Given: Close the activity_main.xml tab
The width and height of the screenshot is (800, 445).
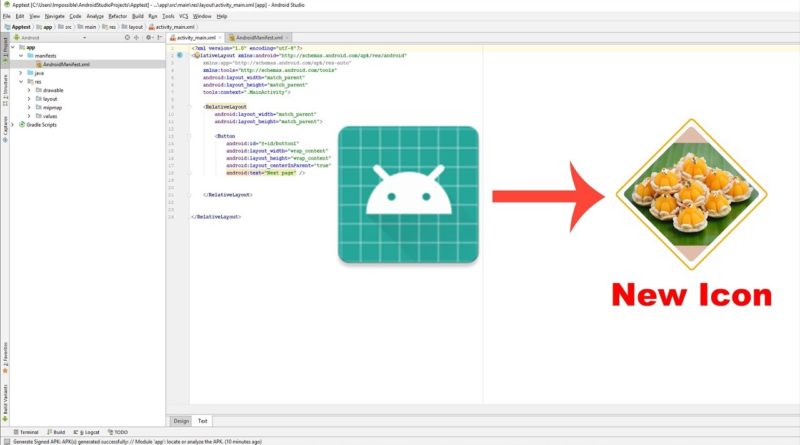Looking at the screenshot, I should click(220, 38).
